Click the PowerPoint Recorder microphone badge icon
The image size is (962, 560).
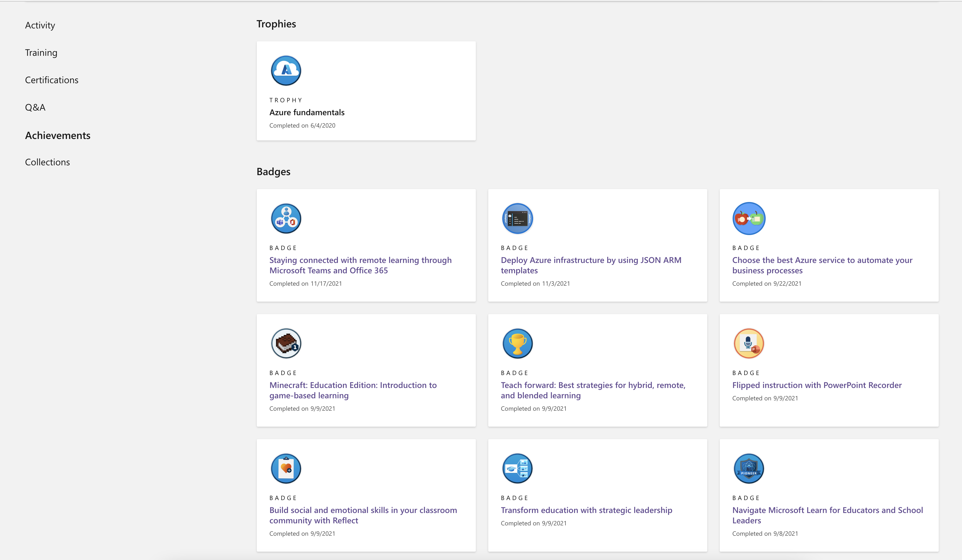[749, 344]
